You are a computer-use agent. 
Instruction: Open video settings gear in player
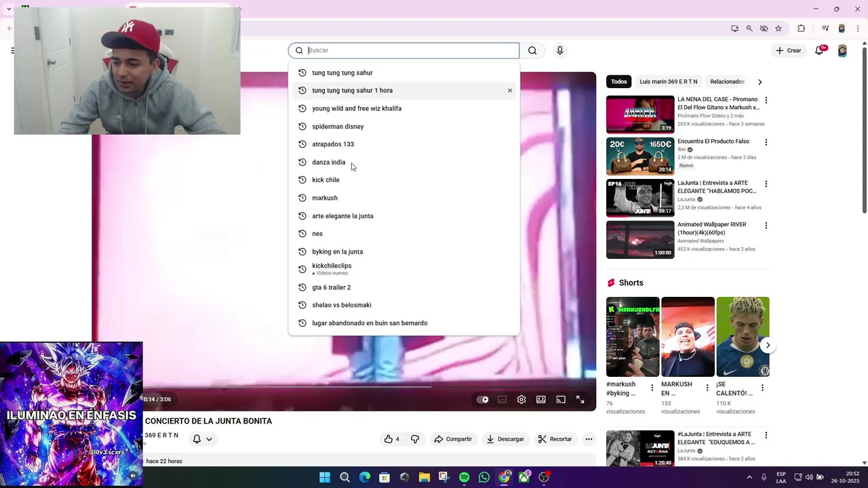coord(521,399)
